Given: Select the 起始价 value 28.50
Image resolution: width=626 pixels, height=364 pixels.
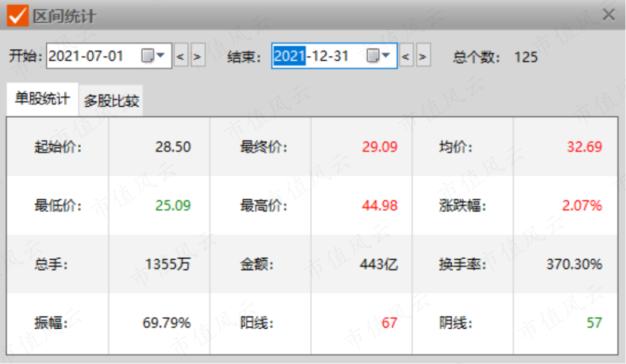Looking at the screenshot, I should pyautogui.click(x=173, y=147).
